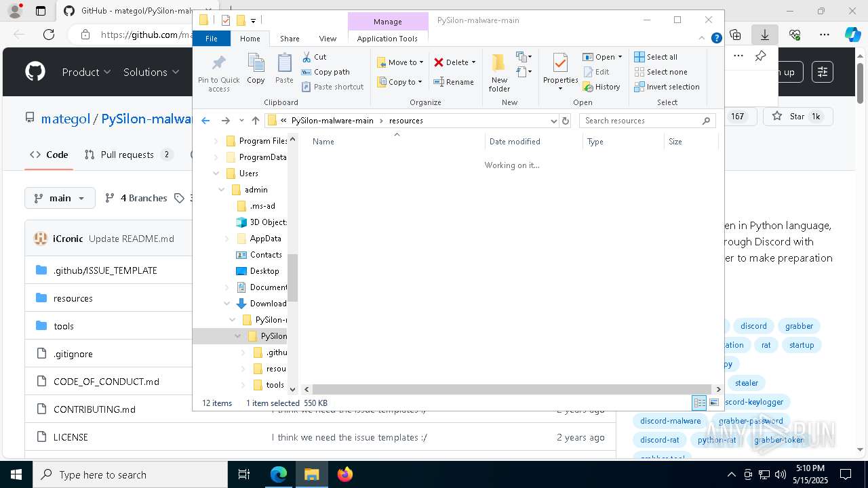Open the File menu tab

(x=212, y=39)
